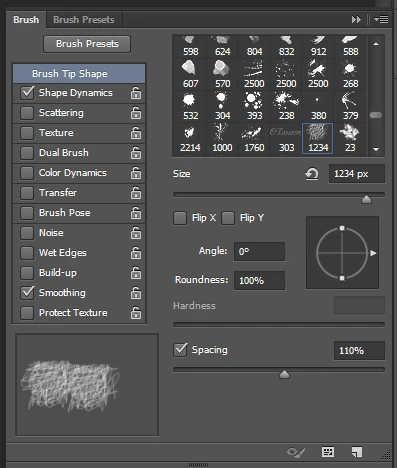Screen dimensions: 397x468
Task: Enable the Wet Edges checkbox
Action: point(27,253)
